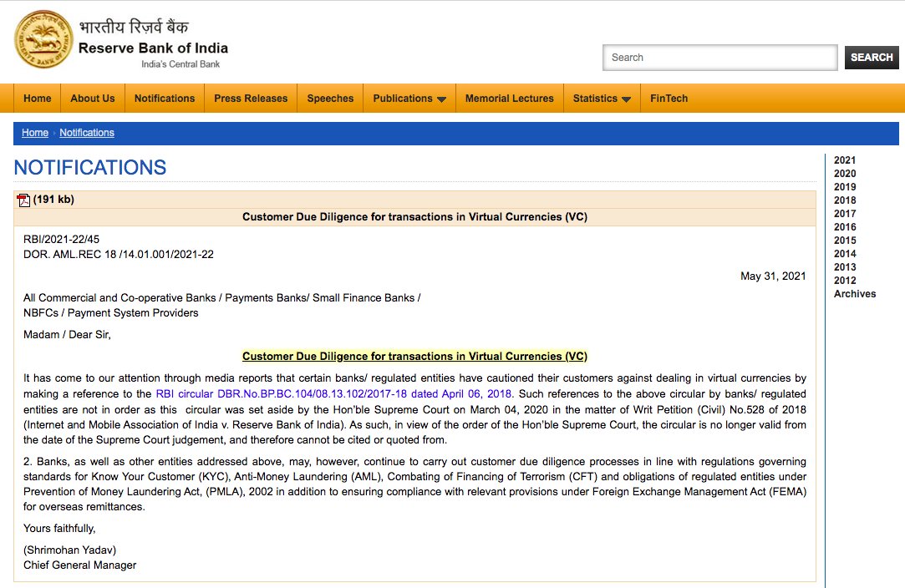Open the Home menu item
This screenshot has height=588, width=905.
[x=38, y=98]
